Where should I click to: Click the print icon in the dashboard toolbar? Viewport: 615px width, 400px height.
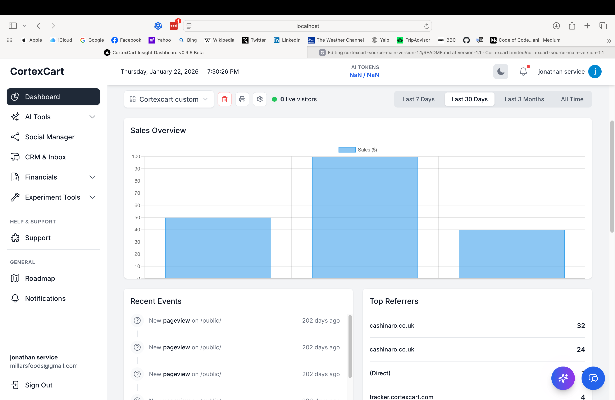242,99
